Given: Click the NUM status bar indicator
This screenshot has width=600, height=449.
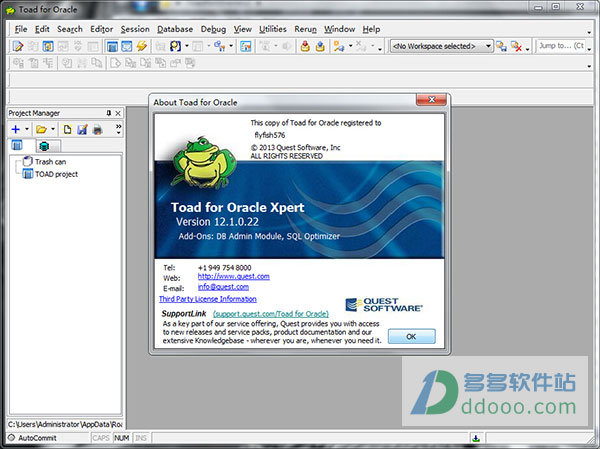Looking at the screenshot, I should 122,438.
